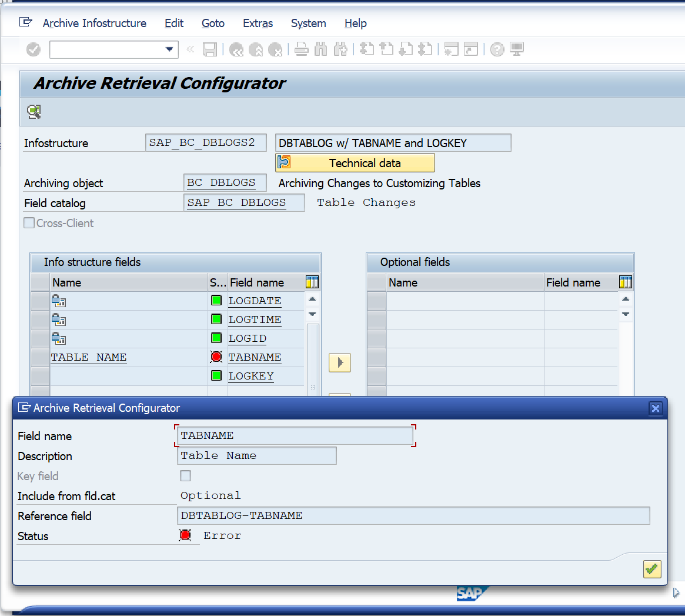The image size is (685, 616).
Task: Click the Print icon
Action: tap(302, 49)
